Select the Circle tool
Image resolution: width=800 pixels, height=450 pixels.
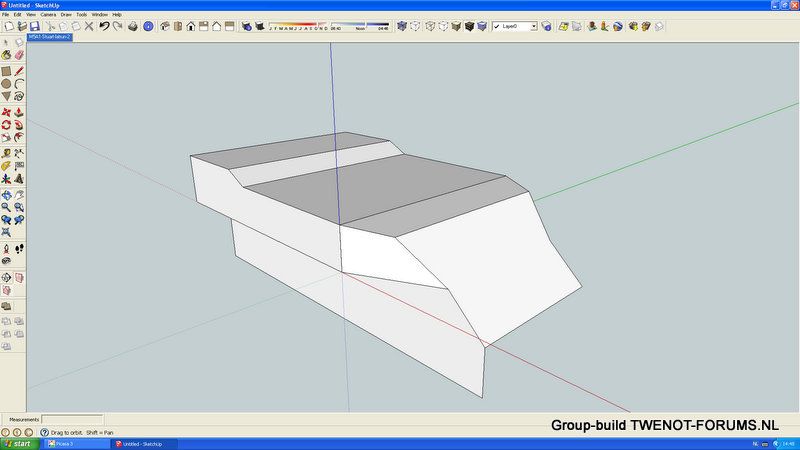click(6, 84)
